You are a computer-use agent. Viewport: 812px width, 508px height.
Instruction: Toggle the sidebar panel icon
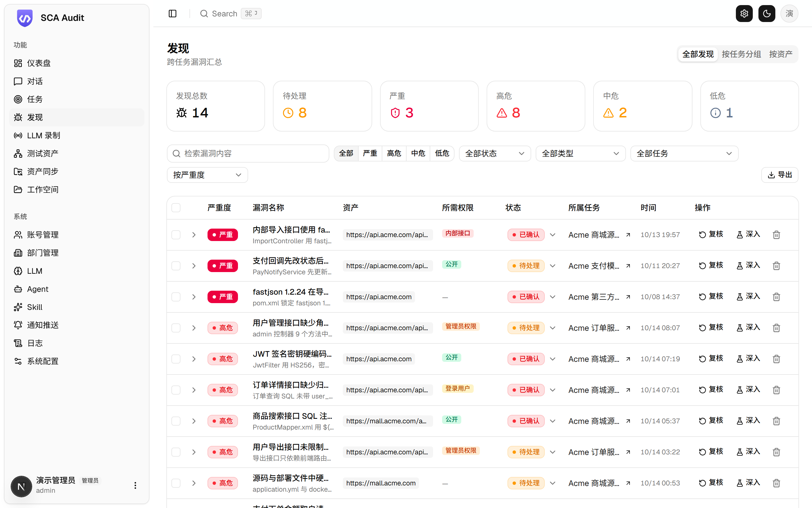173,14
